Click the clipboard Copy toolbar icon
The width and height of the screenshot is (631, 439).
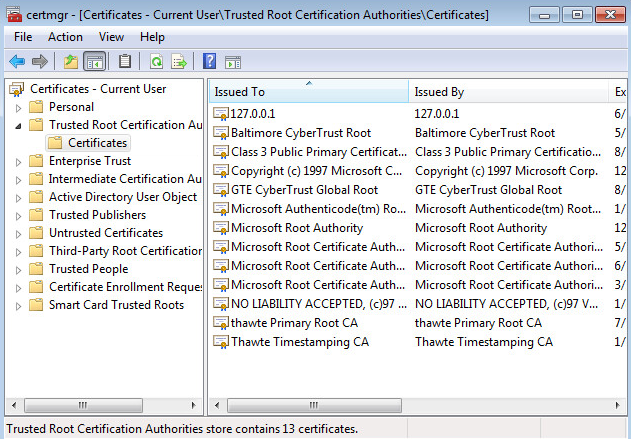coord(125,62)
